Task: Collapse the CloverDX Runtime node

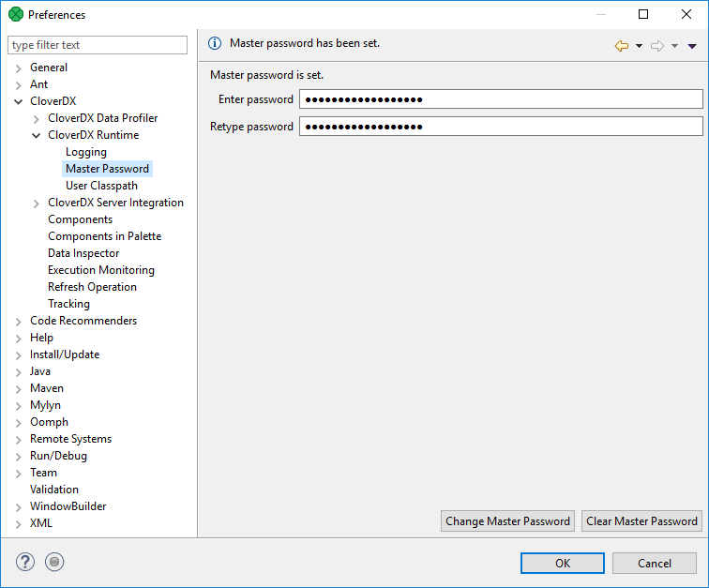Action: tap(37, 135)
